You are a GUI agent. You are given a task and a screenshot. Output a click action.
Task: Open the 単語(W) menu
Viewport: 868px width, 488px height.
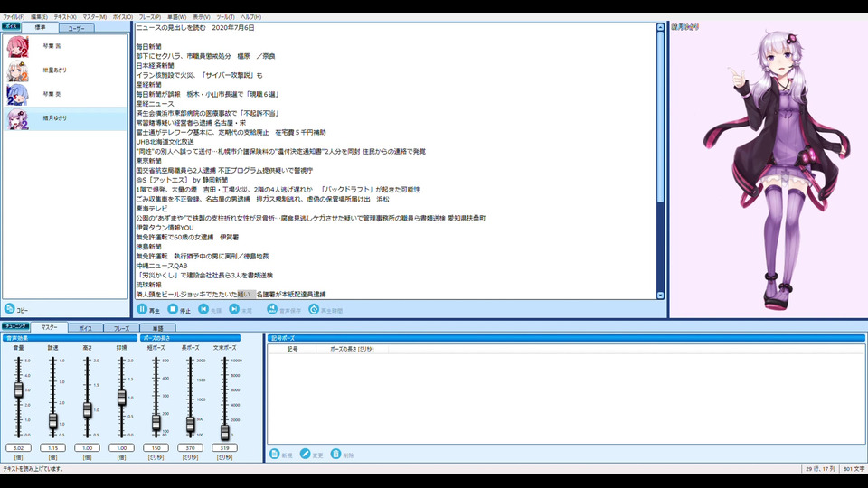click(x=176, y=17)
